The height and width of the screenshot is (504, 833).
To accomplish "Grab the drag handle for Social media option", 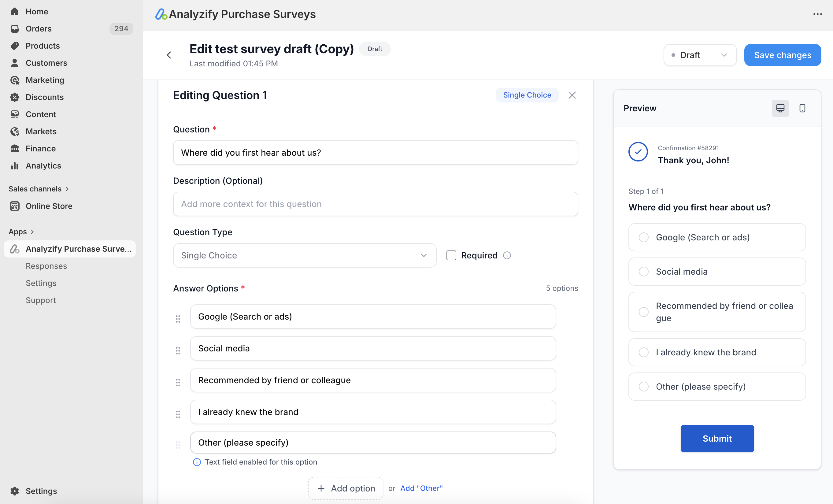I will pyautogui.click(x=178, y=350).
